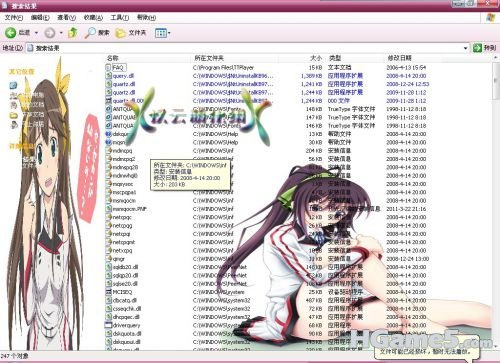
Task: Click the 搜索 magnifier toolbar button
Action: [97, 33]
